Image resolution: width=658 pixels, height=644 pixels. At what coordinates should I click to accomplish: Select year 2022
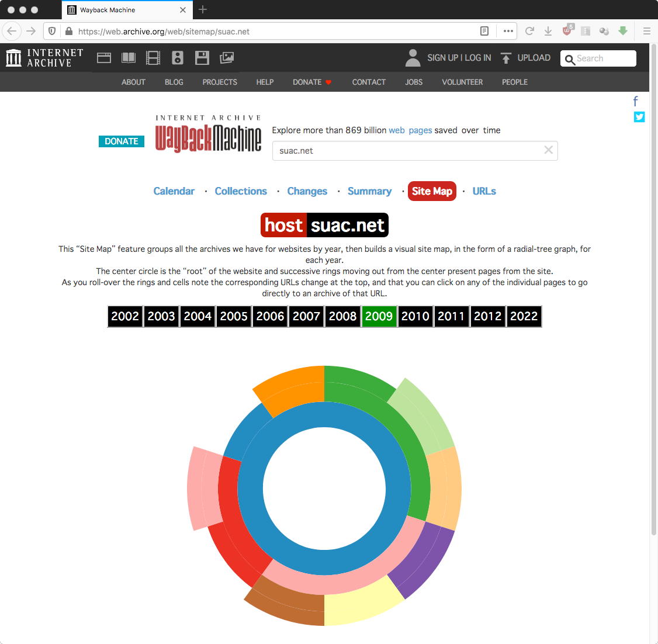(524, 316)
